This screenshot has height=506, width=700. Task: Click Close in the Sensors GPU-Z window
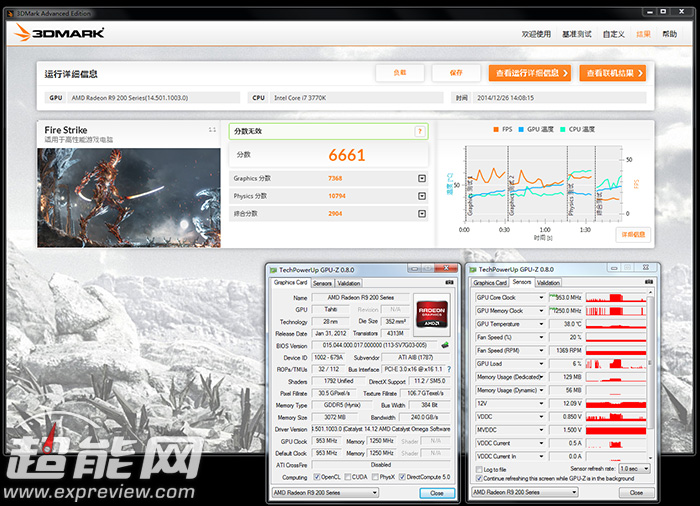(637, 493)
